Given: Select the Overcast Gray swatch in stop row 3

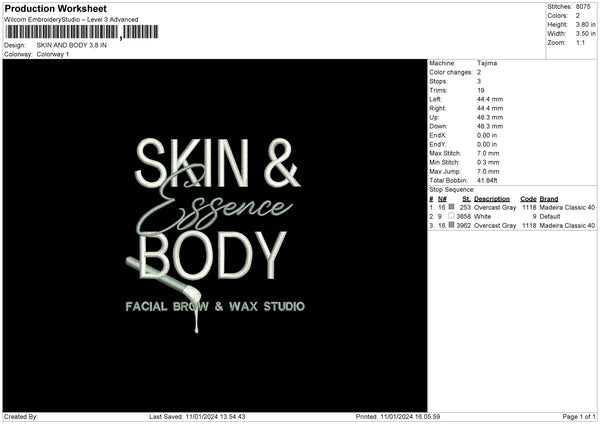Looking at the screenshot, I should pyautogui.click(x=452, y=225).
